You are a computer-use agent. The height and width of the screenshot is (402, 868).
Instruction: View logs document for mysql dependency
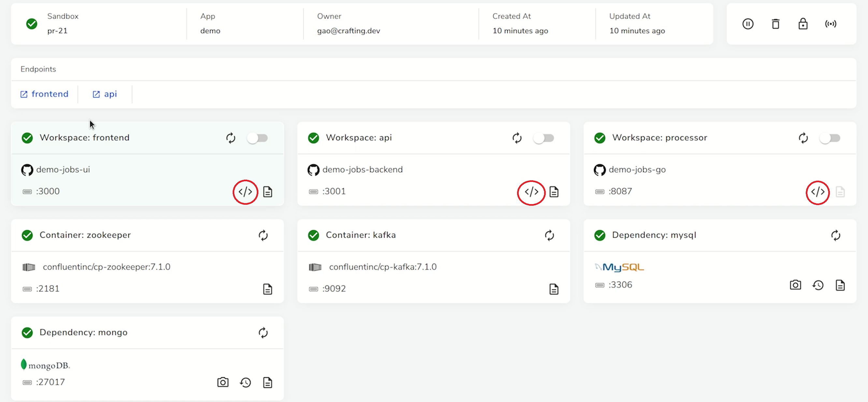[840, 285]
